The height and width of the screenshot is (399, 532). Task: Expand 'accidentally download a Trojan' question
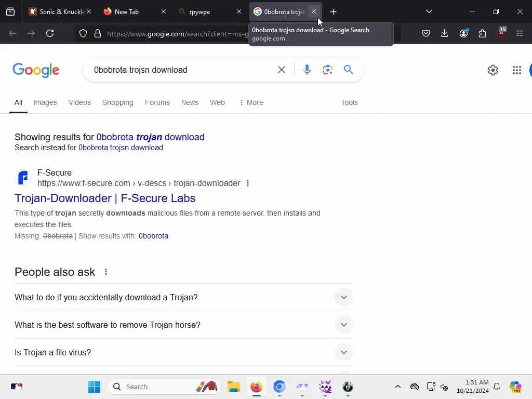pos(184,298)
